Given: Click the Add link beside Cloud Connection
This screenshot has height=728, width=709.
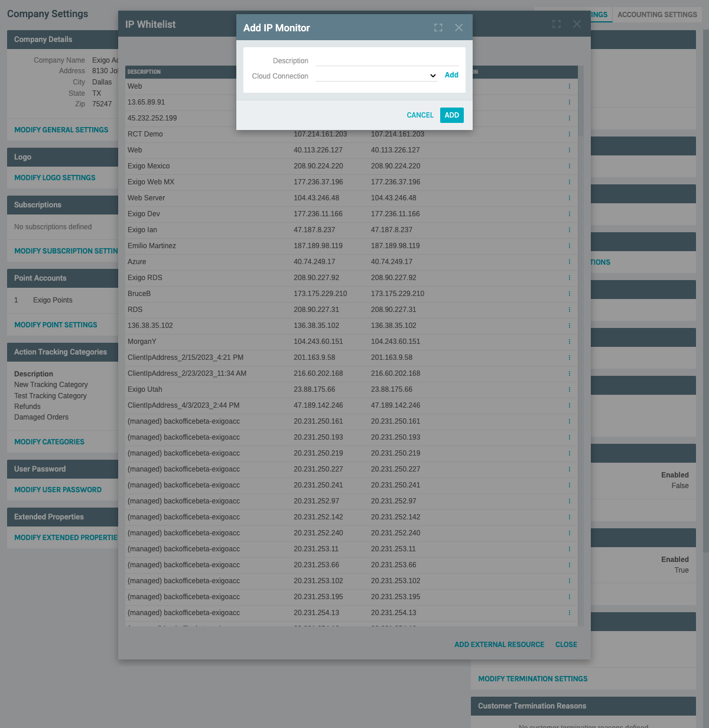Looking at the screenshot, I should pyautogui.click(x=451, y=75).
